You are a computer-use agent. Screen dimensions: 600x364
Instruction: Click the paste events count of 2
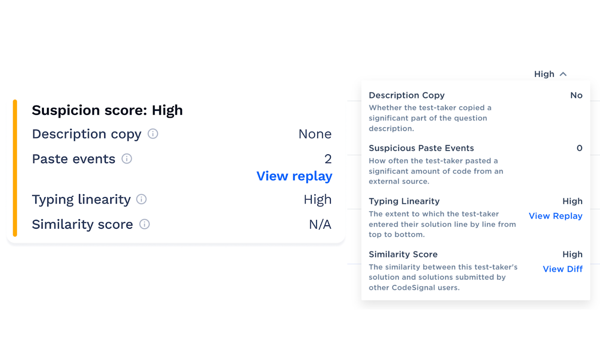(328, 159)
